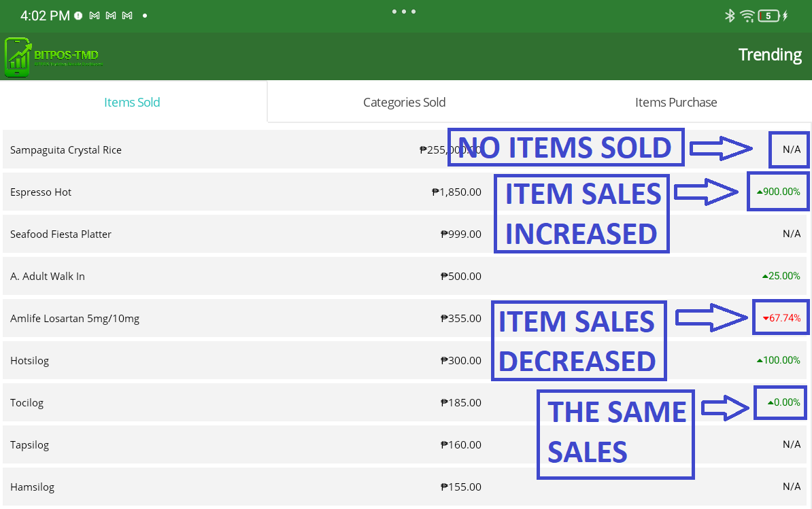812x509 pixels.
Task: Tap the Hotsilog list item
Action: pos(30,361)
